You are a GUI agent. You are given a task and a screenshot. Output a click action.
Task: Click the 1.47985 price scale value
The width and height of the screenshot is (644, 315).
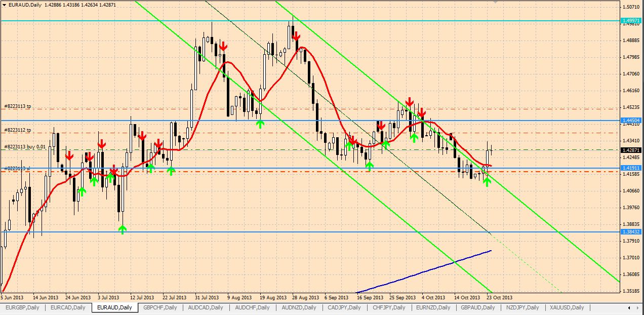631,57
